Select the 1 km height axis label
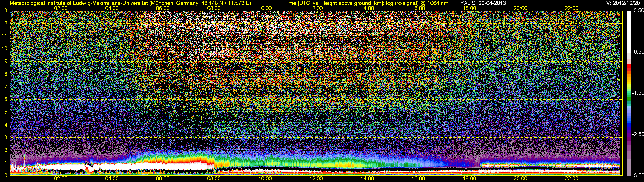Viewport: 644px width, 182px height. tap(6, 163)
